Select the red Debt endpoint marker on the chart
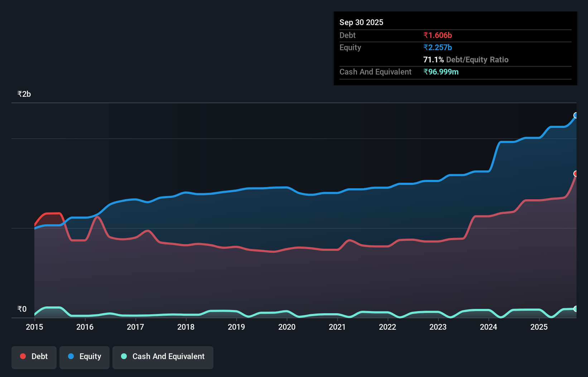This screenshot has height=377, width=588. 576,174
